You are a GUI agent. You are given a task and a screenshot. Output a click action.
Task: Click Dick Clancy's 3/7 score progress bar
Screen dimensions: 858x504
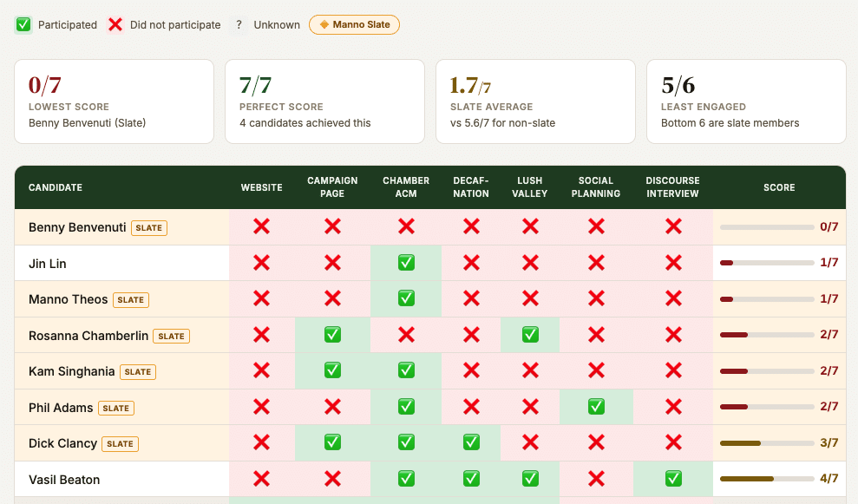click(767, 443)
